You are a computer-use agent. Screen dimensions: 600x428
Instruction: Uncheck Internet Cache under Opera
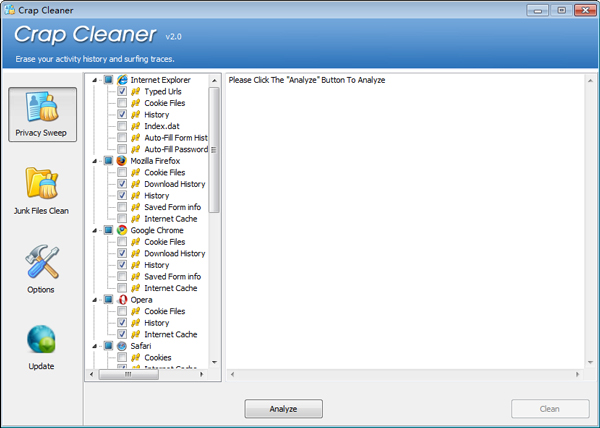122,334
